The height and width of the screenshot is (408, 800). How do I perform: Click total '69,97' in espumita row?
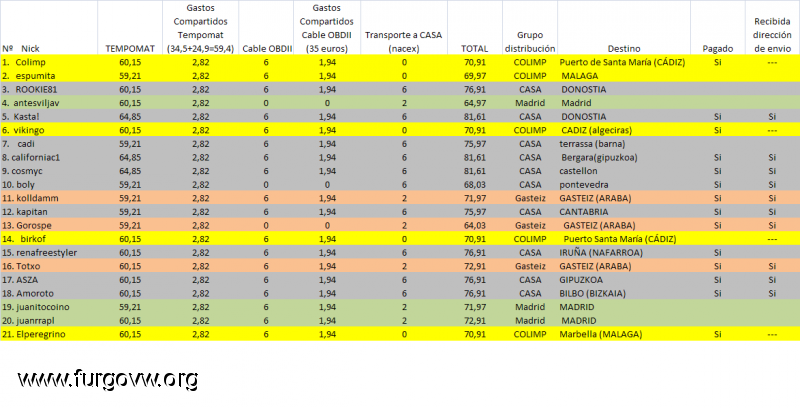474,76
